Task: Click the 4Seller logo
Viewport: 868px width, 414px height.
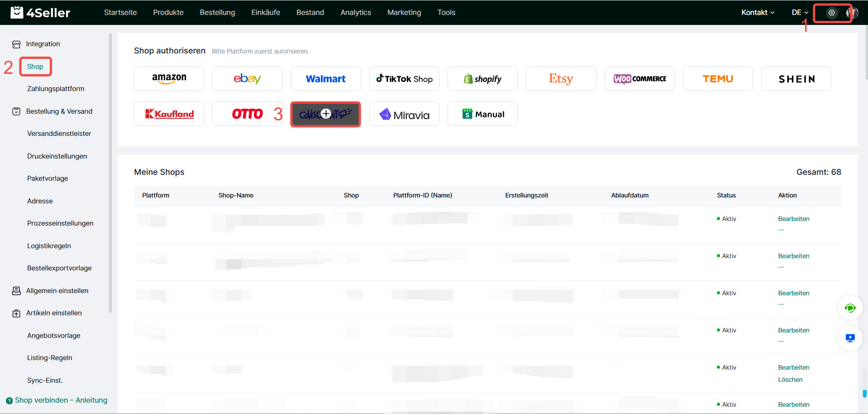Action: (41, 13)
